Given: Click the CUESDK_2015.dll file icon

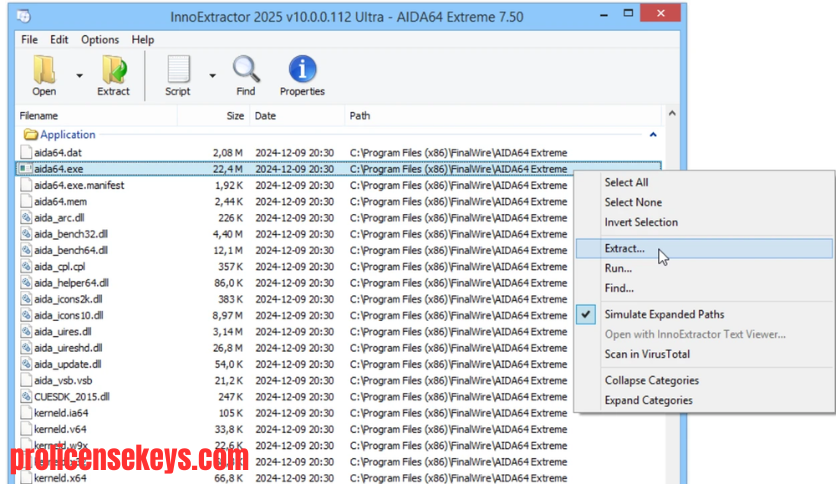Looking at the screenshot, I should 26,397.
